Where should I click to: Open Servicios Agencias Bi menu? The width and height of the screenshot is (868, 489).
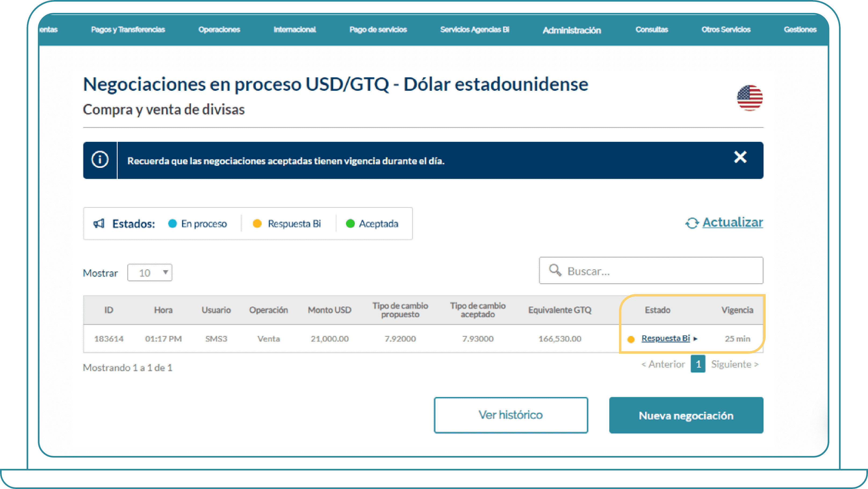475,30
